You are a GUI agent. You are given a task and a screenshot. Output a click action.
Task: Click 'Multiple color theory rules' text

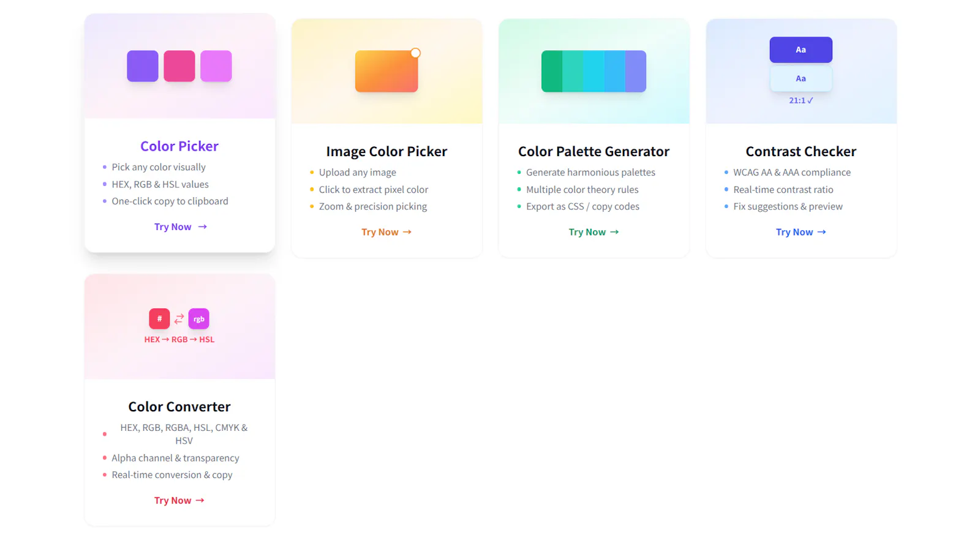582,190
